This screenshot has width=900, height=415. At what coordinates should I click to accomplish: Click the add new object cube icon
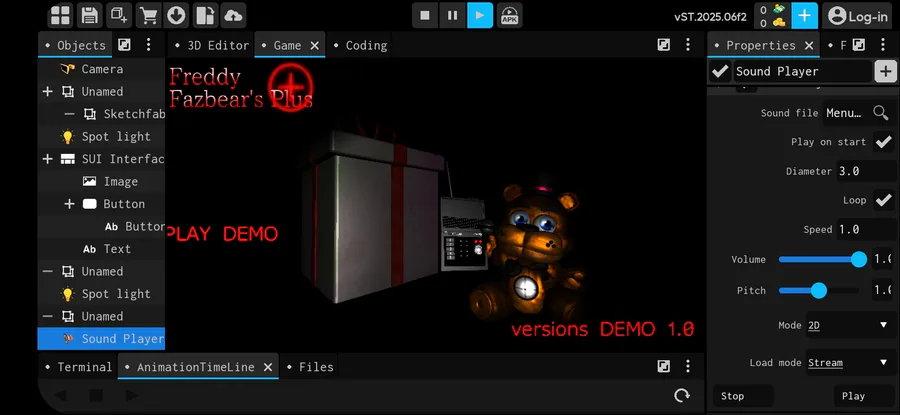tap(119, 15)
